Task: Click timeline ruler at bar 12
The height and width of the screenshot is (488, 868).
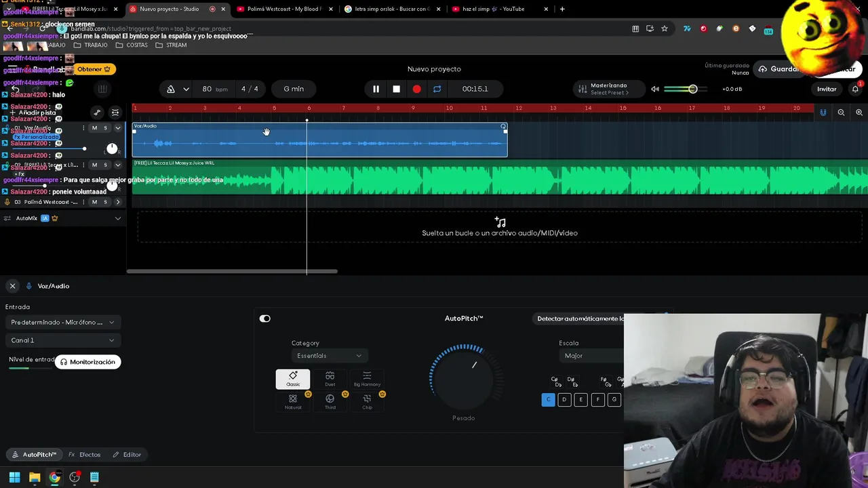Action: click(x=518, y=108)
